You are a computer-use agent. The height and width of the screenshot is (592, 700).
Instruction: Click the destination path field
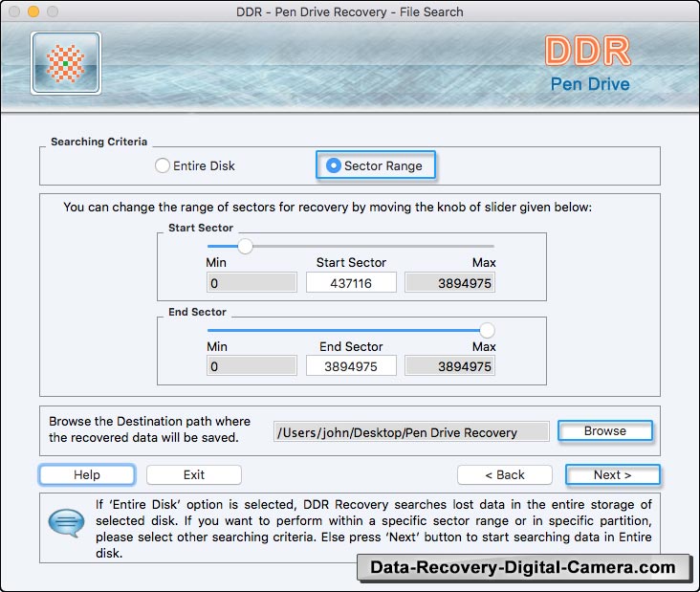[411, 431]
